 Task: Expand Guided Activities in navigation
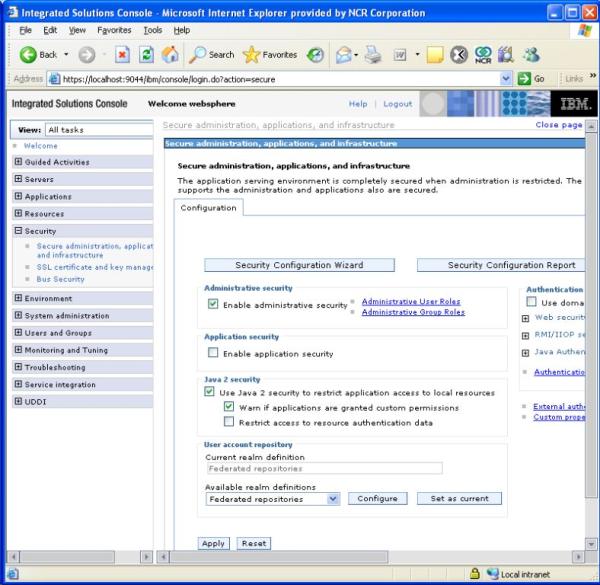coord(18,161)
